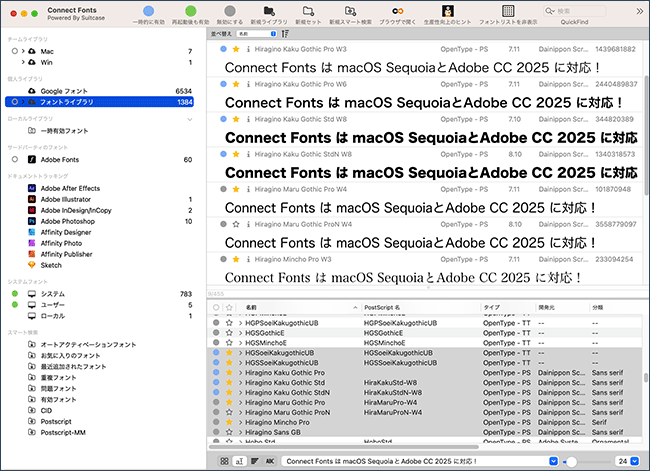
Task: Select the paragraph preview view icon
Action: coord(255,461)
